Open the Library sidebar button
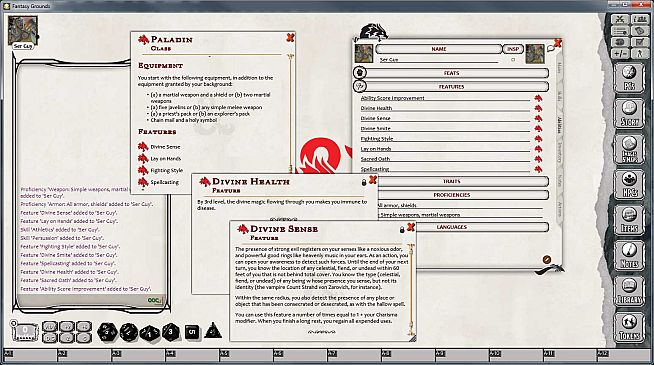Viewport: 654px width, 365px height. [x=629, y=292]
